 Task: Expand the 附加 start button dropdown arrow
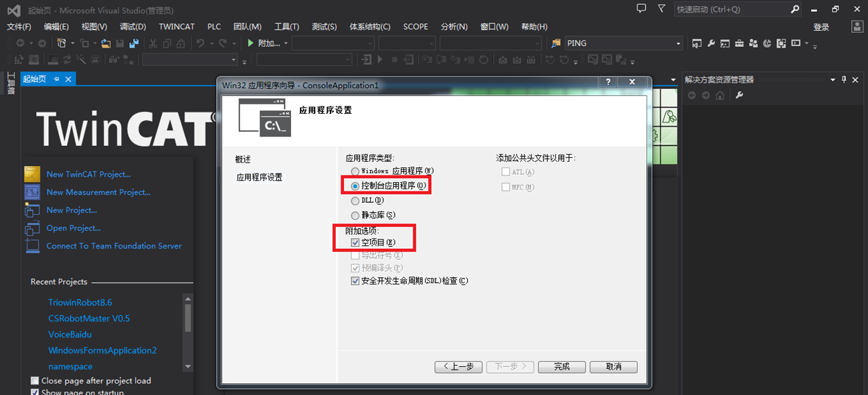click(x=286, y=44)
